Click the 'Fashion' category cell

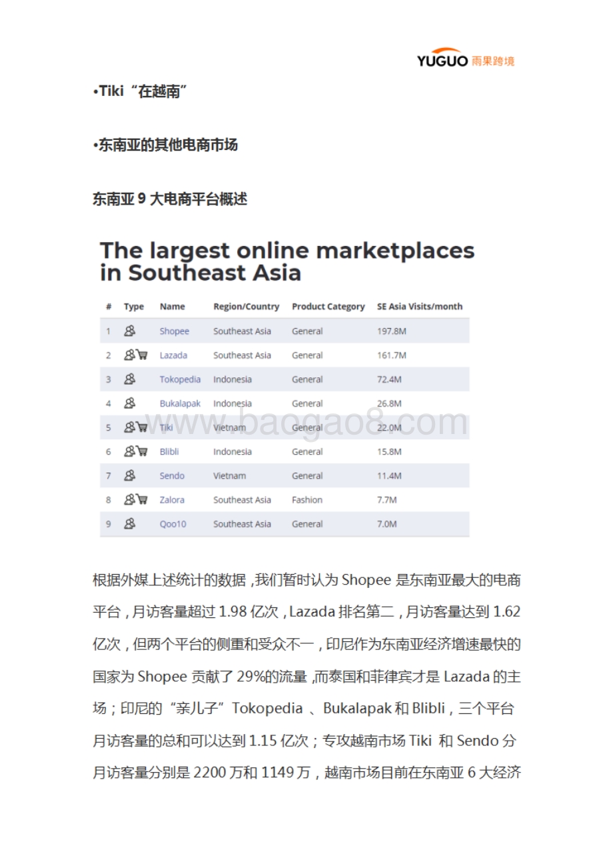307,499
